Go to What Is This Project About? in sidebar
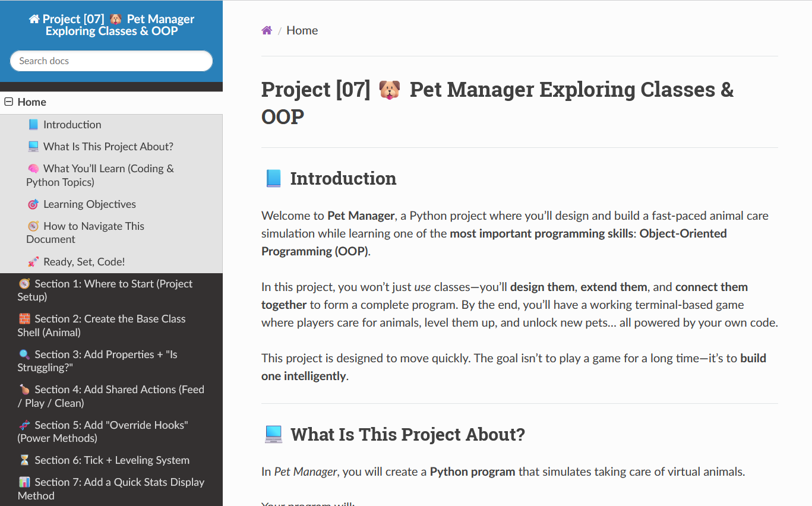Viewport: 812px width, 506px height. click(108, 147)
